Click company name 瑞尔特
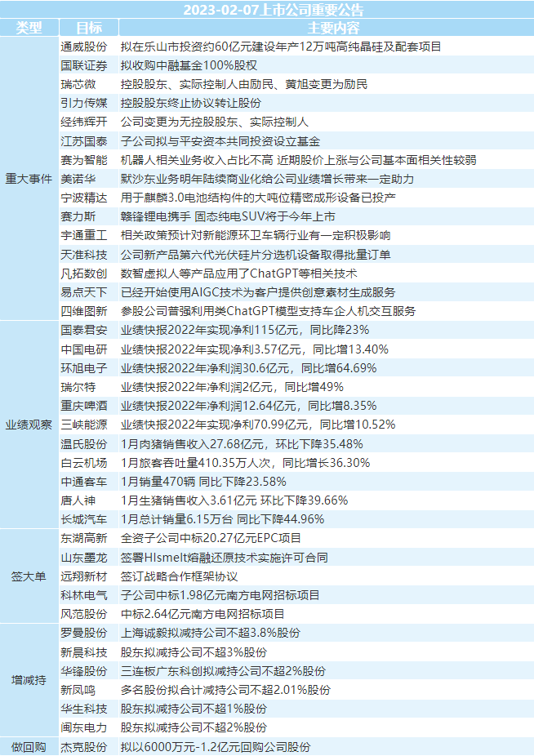This screenshot has height=756, width=534. pos(78,386)
